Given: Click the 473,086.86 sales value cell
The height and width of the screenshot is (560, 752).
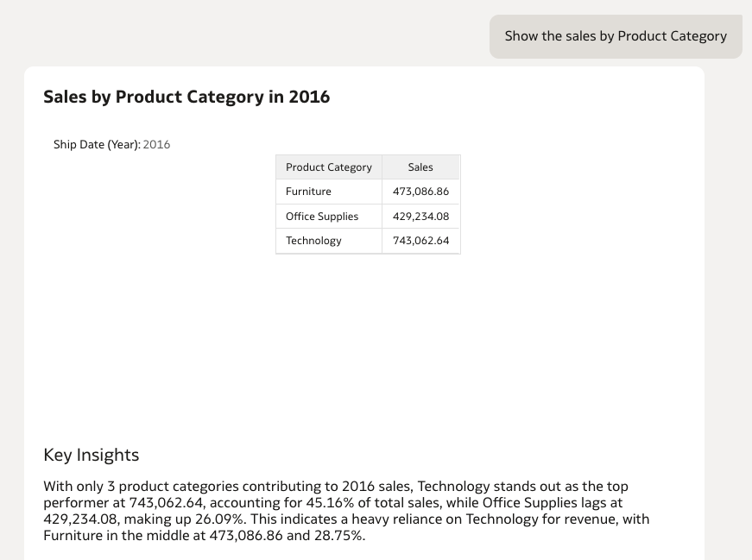Looking at the screenshot, I should pyautogui.click(x=420, y=192).
